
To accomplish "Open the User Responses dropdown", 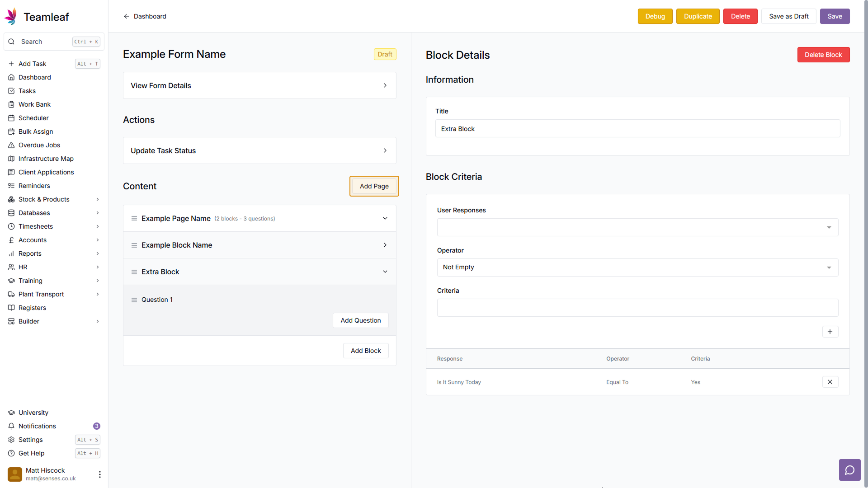I will point(637,227).
